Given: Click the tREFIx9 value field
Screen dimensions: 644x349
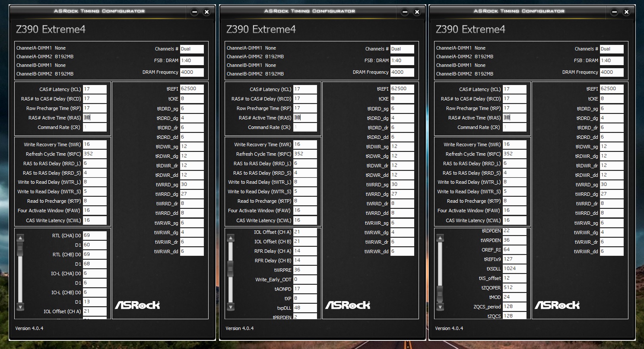Looking at the screenshot, I should click(x=514, y=259).
